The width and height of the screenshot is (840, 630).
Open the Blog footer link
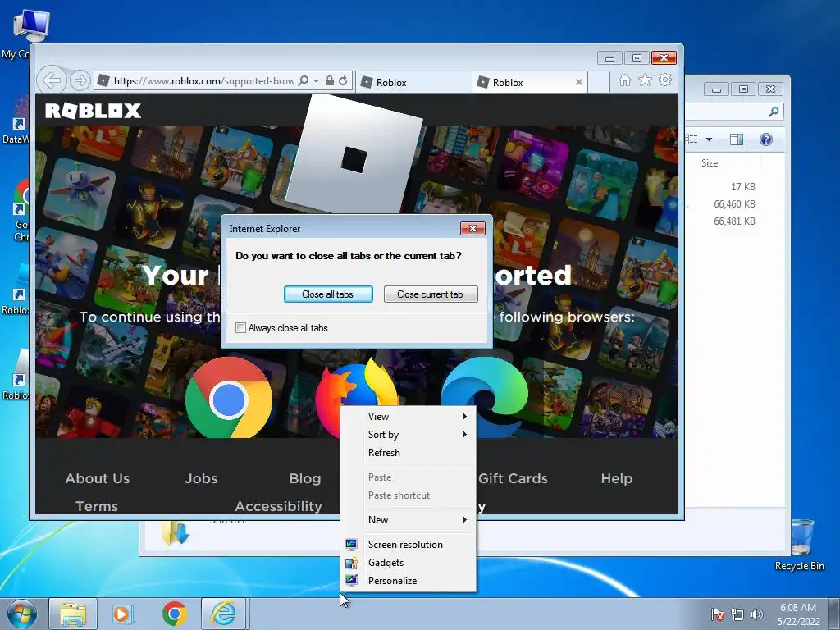click(x=305, y=478)
